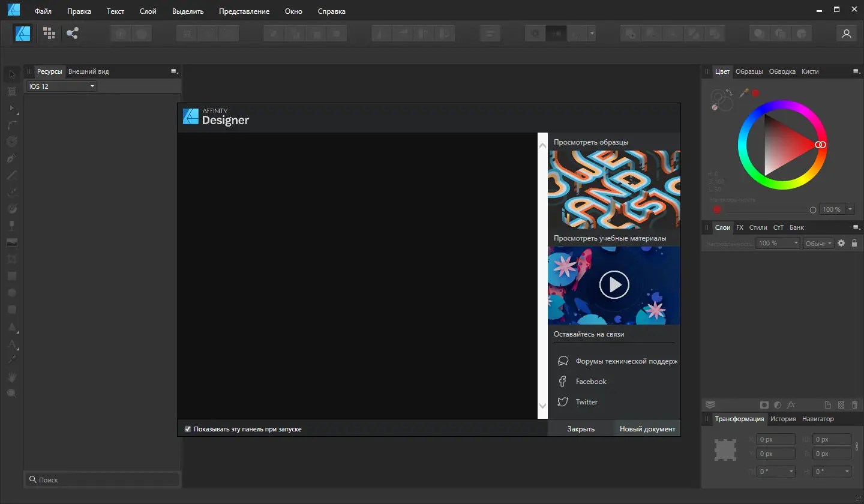
Task: Uncheck 'Показывать эту панель при запуске'
Action: 187,428
